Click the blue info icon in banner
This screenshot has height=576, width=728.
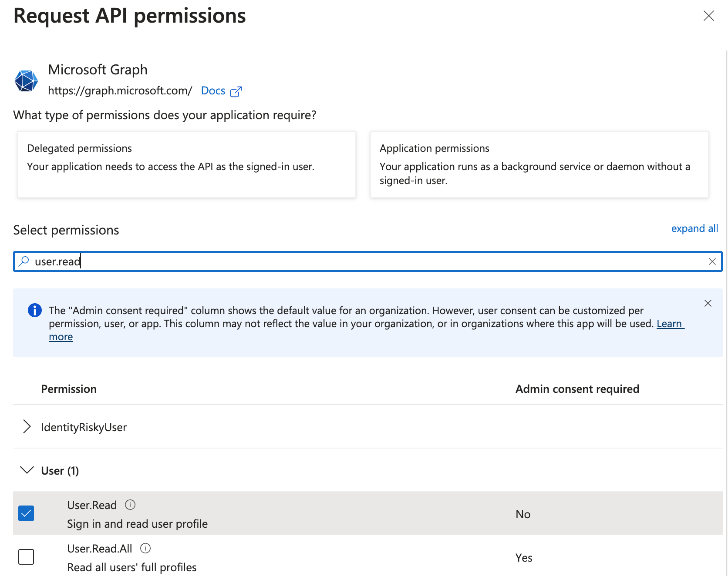click(x=35, y=310)
